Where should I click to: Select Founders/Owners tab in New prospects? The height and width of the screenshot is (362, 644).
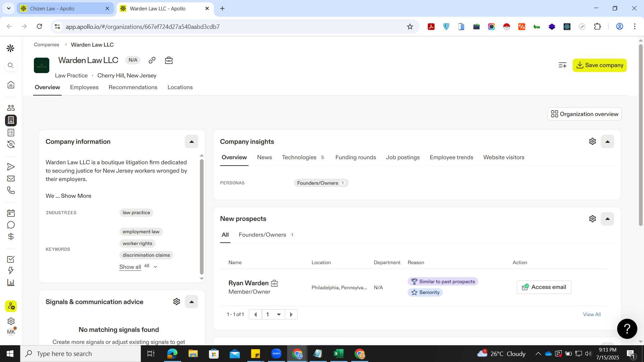click(266, 235)
